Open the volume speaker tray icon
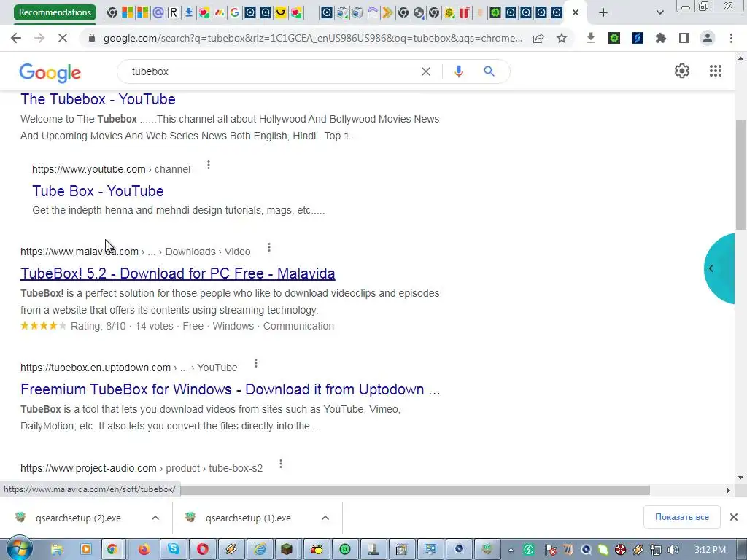 [x=673, y=550]
